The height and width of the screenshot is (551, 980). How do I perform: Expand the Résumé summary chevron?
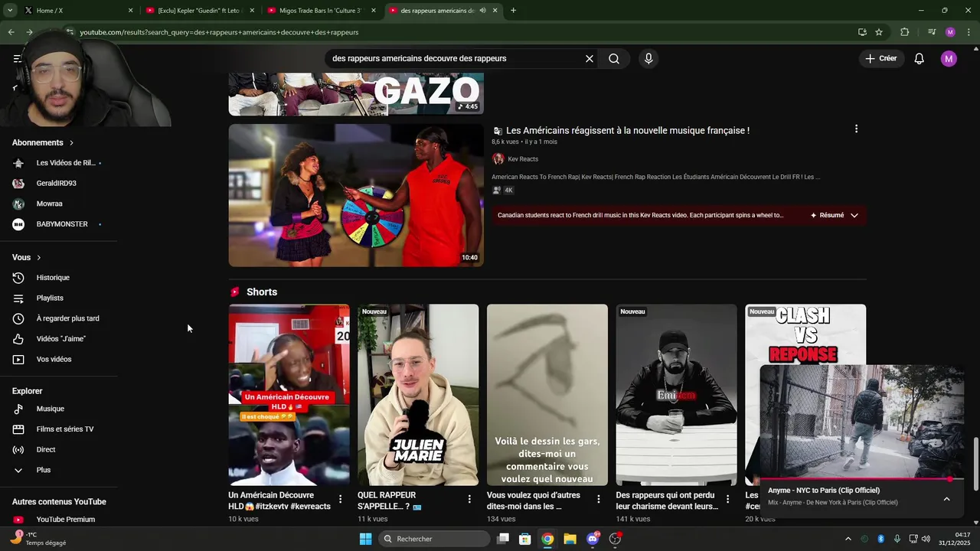854,215
